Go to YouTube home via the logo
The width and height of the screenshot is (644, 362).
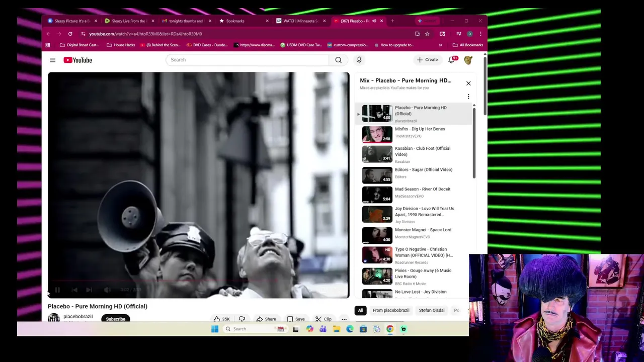point(77,60)
